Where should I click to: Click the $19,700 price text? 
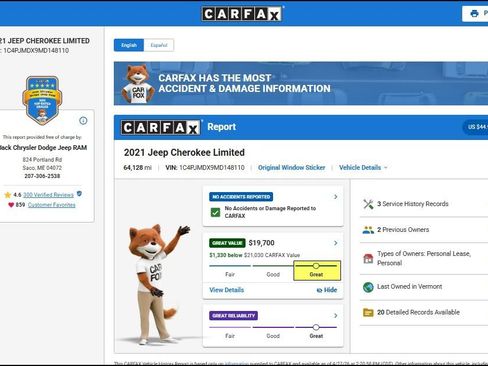[x=262, y=243]
